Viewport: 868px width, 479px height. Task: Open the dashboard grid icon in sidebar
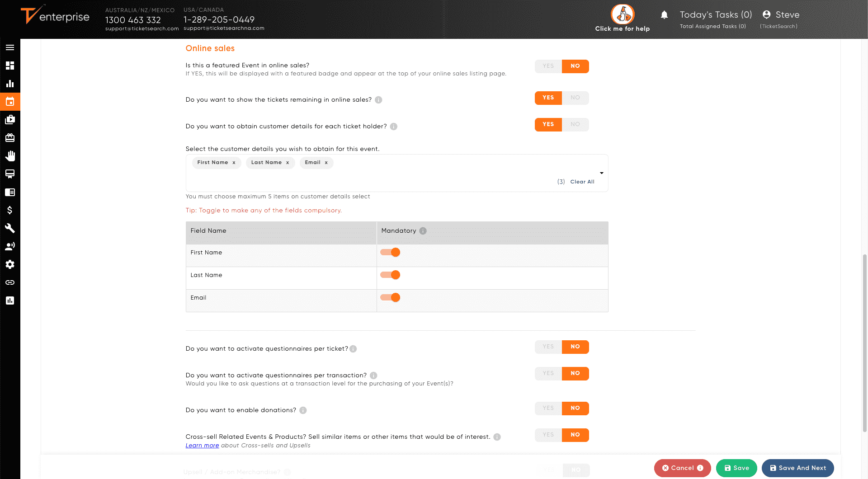(x=10, y=66)
